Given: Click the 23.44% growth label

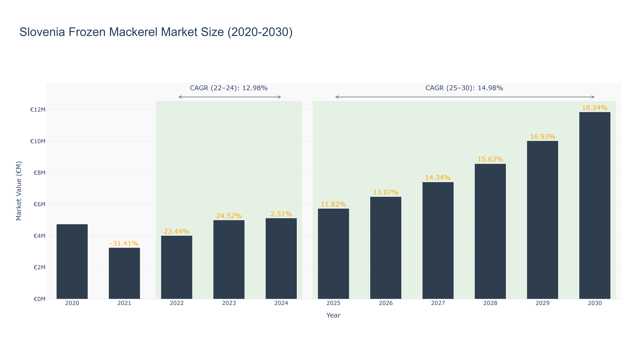Looking at the screenshot, I should click(177, 231).
